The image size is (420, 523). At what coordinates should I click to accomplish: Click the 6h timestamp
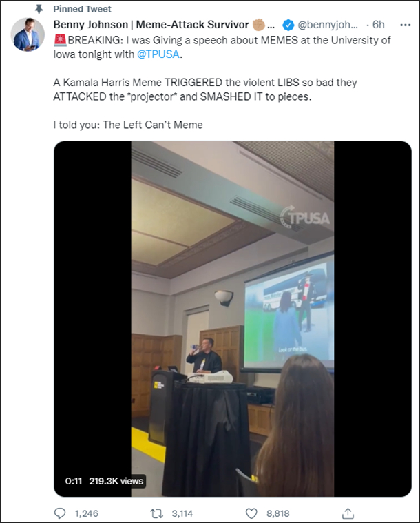[378, 25]
